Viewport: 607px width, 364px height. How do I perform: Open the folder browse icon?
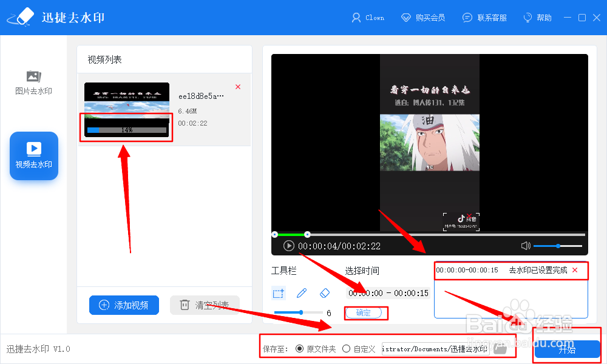pos(500,349)
